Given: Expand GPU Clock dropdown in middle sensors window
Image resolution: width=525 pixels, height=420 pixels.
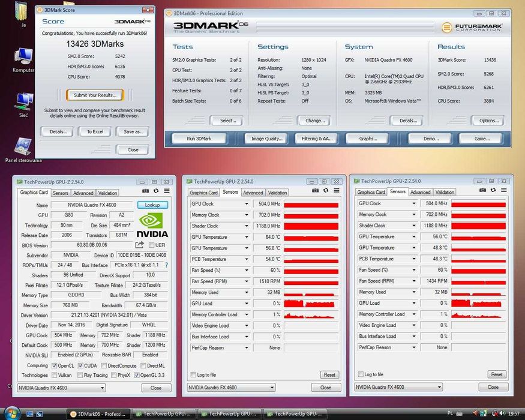Looking at the screenshot, I should [x=247, y=203].
